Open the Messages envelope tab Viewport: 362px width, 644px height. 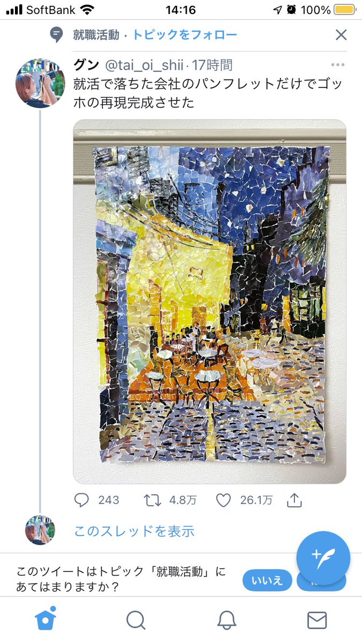[x=317, y=620]
